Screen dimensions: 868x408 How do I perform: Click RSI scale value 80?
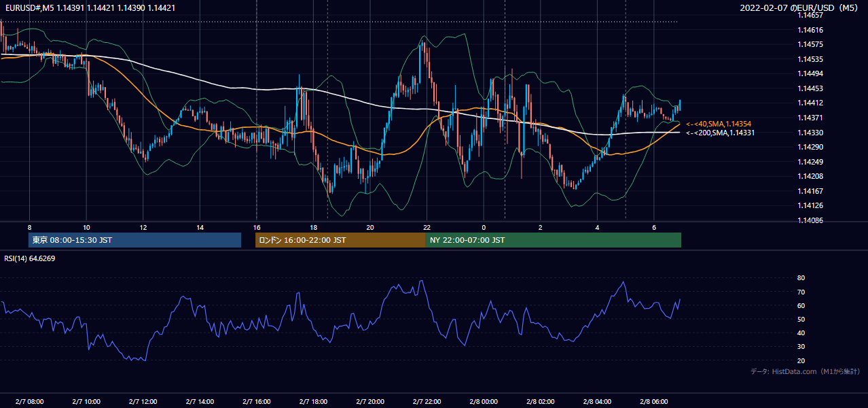pos(801,278)
